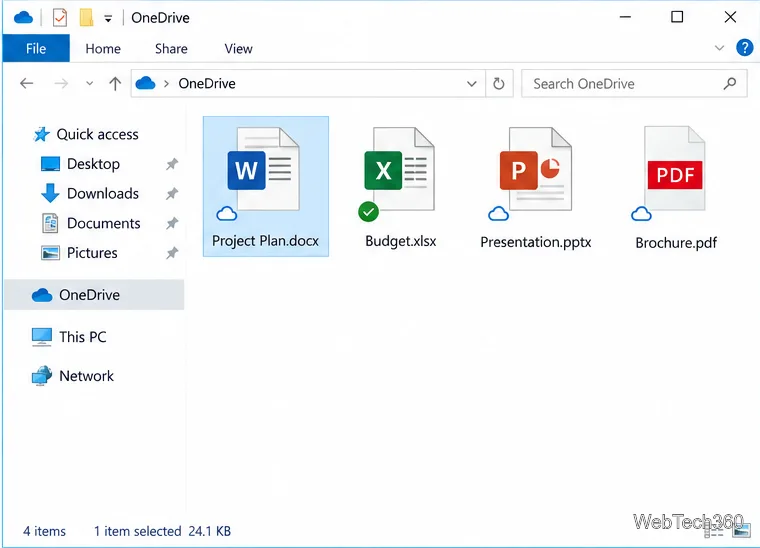Minimize the OneDrive window
The height and width of the screenshot is (548, 760).
coord(625,17)
